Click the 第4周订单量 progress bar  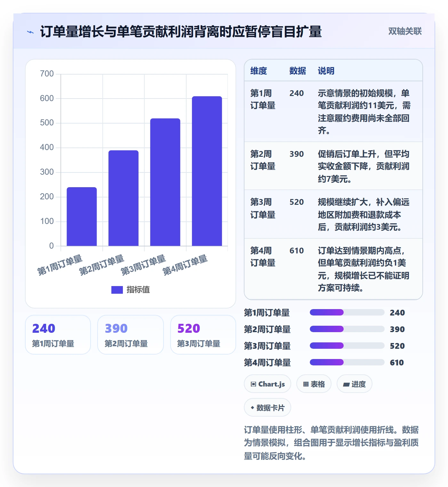pyautogui.click(x=347, y=362)
